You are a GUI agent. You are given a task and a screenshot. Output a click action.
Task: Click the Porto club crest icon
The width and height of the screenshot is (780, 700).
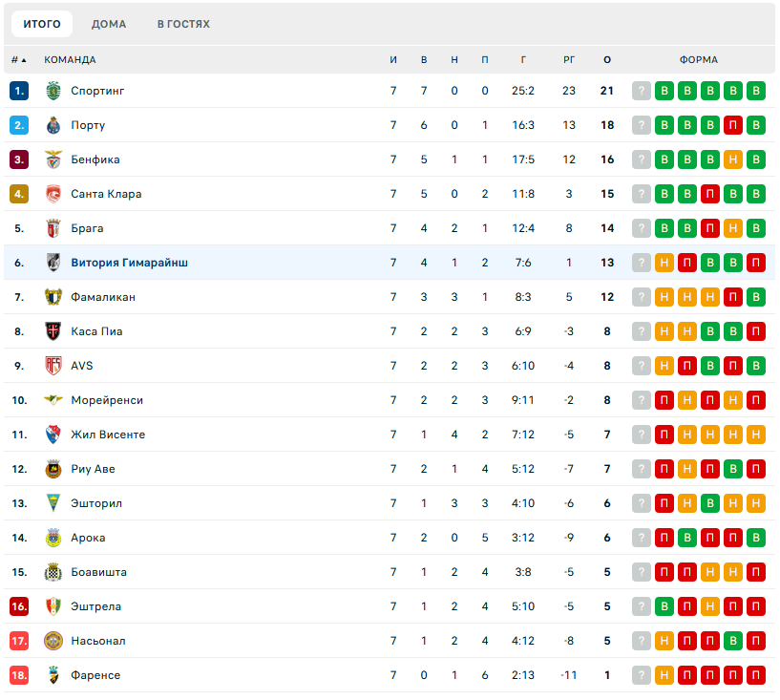point(53,125)
